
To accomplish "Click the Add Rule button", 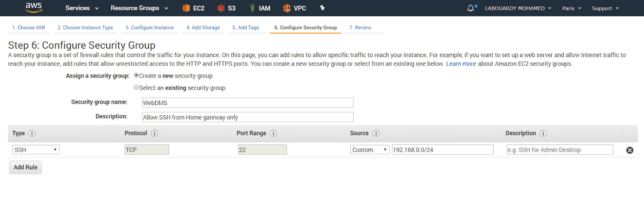I will click(25, 167).
